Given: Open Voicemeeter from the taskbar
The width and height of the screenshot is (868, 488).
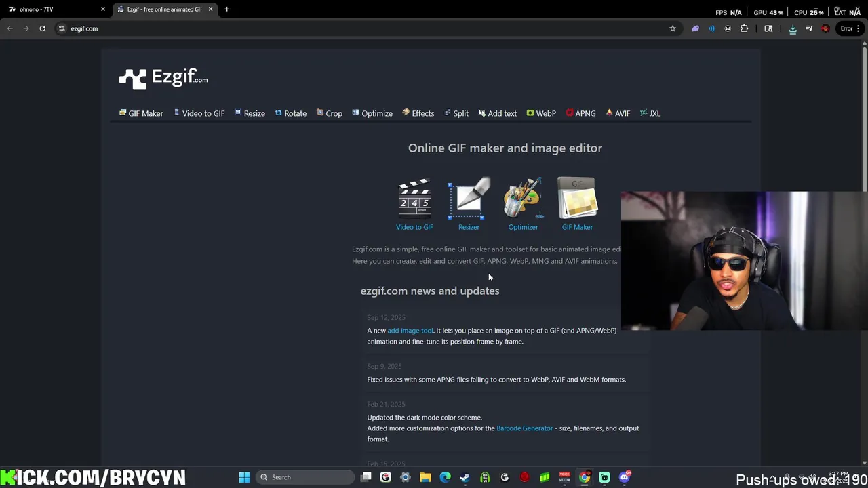Looking at the screenshot, I should (x=564, y=477).
